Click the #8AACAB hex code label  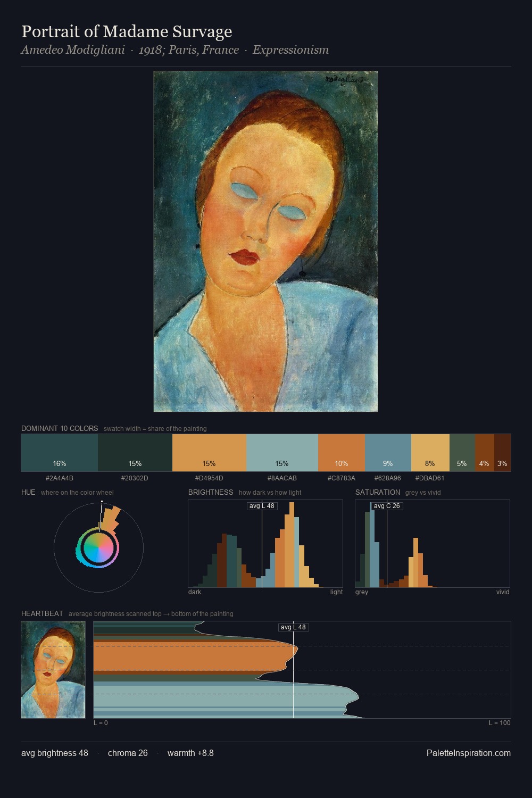[x=282, y=478]
